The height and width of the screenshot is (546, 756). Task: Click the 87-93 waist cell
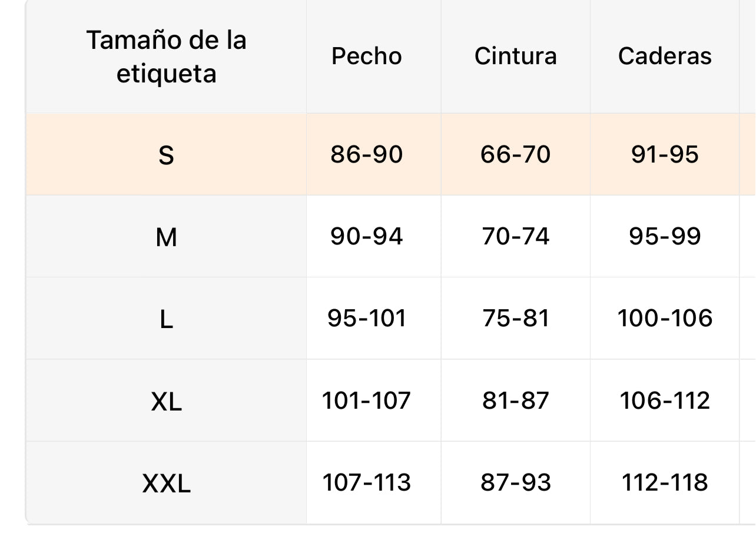(x=515, y=482)
